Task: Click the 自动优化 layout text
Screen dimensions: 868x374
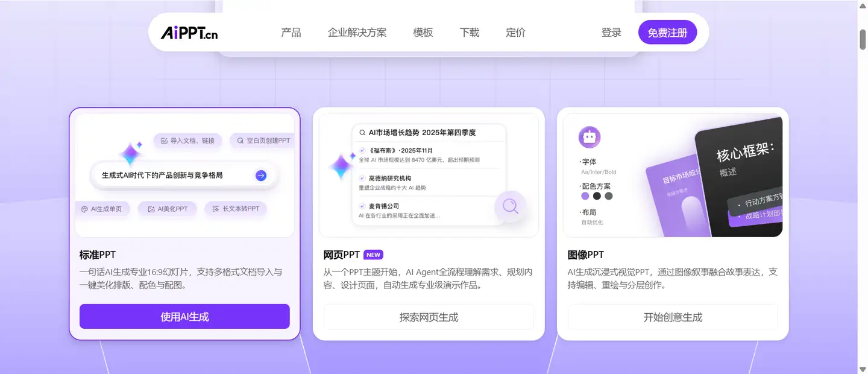Action: point(592,223)
